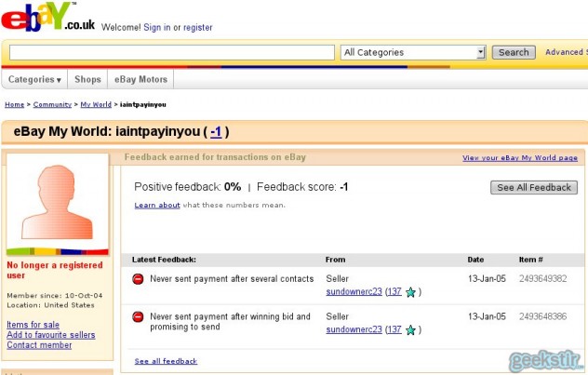Click the 13-Jan-05 date in the first feedback row
This screenshot has height=375, width=588.
487,278
